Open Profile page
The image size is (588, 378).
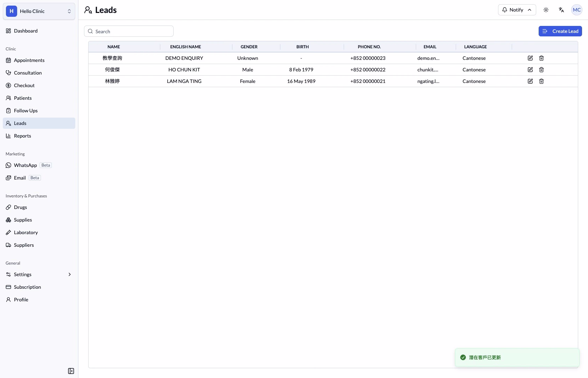click(x=39, y=300)
